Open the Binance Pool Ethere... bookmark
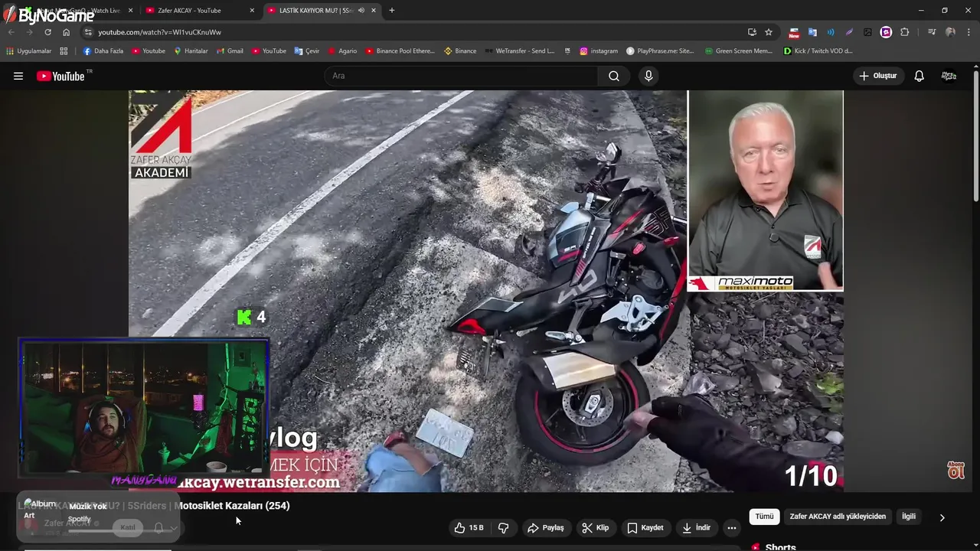Viewport: 980px width, 551px height. 400,51
